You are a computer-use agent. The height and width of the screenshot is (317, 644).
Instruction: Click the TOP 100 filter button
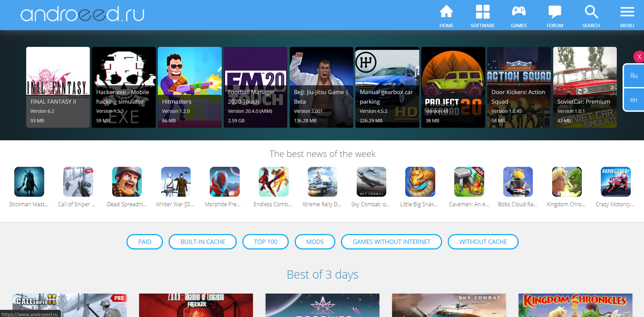coord(266,242)
